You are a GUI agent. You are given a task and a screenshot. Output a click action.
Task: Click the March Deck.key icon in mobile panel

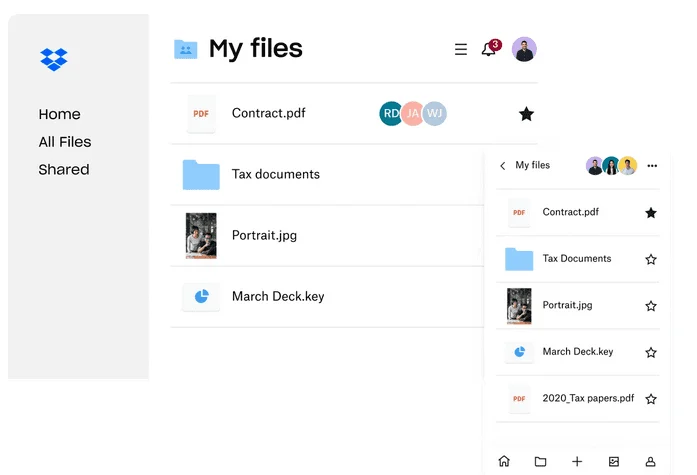pyautogui.click(x=519, y=352)
